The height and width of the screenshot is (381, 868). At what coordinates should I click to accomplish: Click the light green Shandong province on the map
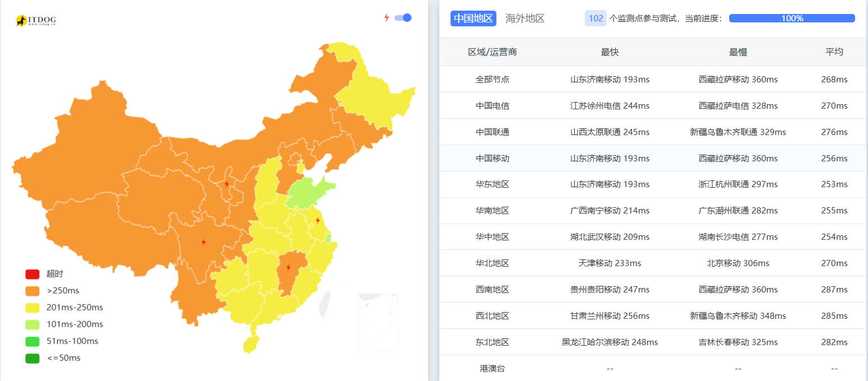point(307,193)
